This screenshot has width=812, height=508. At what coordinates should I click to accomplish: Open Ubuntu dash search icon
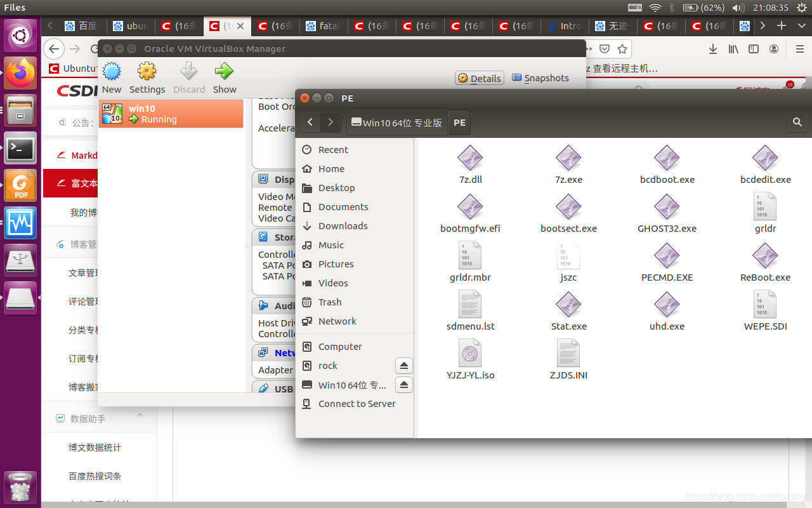pyautogui.click(x=20, y=36)
